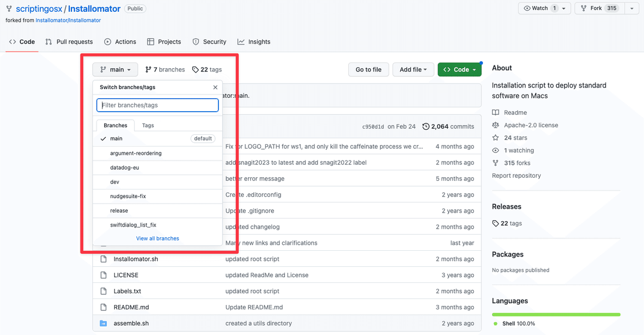Follow the Installomator/Installomator upstream link

(68, 20)
